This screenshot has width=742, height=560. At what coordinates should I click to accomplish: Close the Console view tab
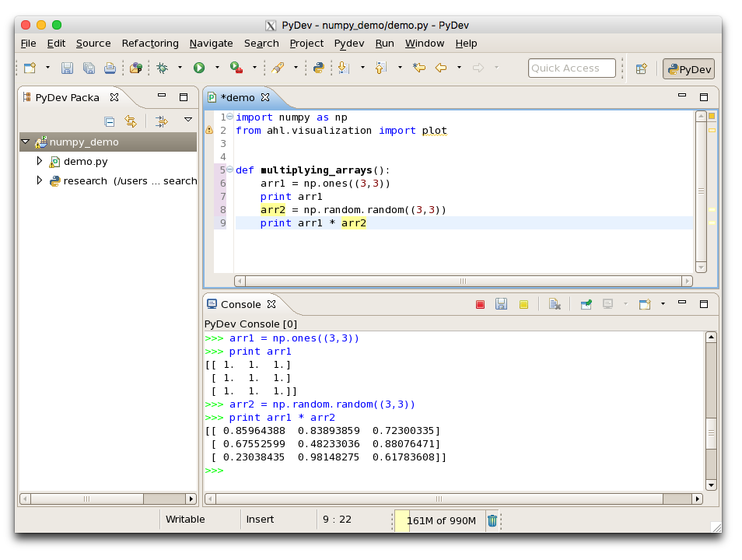271,304
